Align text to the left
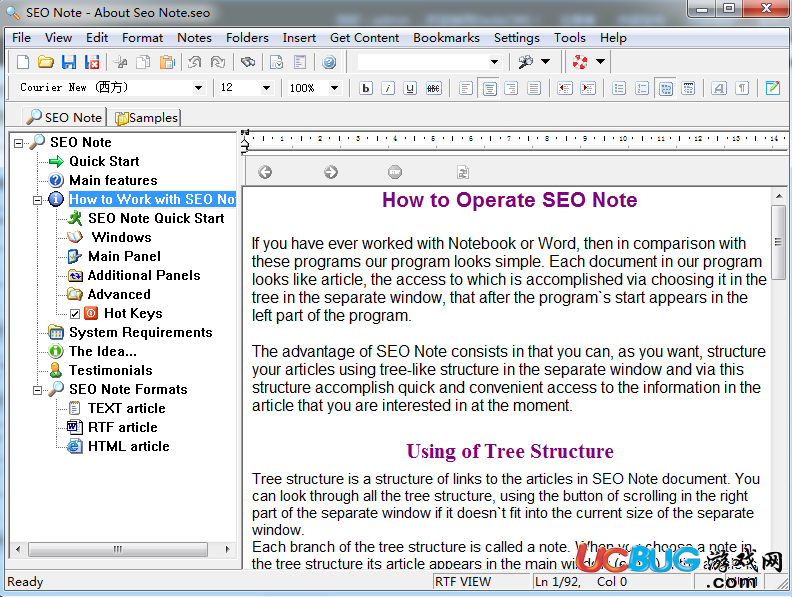This screenshot has height=597, width=792. [x=466, y=88]
